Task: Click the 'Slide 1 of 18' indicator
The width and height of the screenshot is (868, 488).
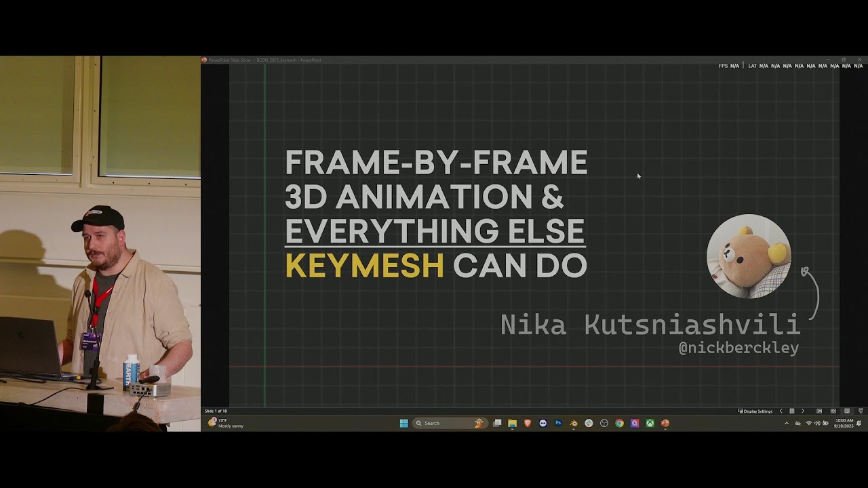Action: tap(216, 411)
